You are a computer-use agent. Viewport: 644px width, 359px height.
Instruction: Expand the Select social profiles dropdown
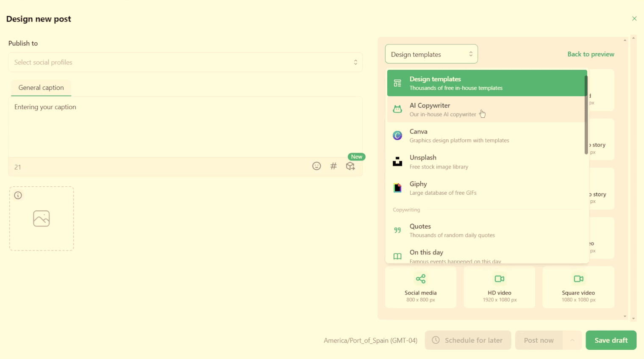[185, 63]
